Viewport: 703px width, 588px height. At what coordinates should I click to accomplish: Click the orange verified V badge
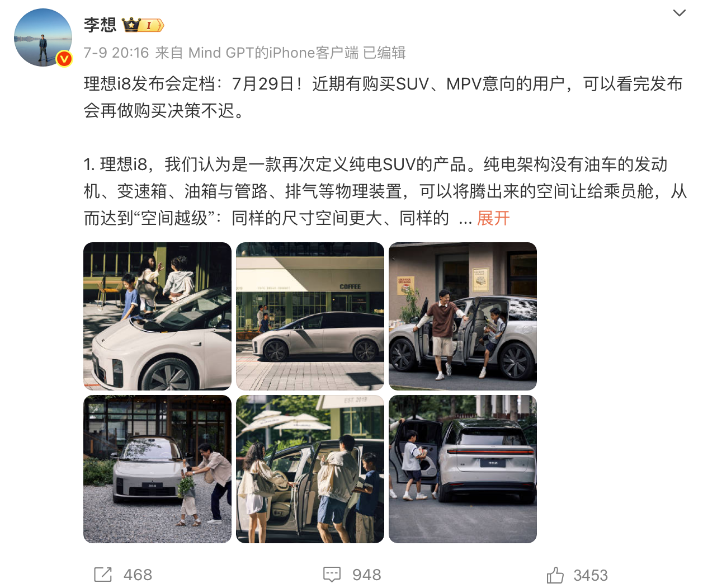(64, 58)
